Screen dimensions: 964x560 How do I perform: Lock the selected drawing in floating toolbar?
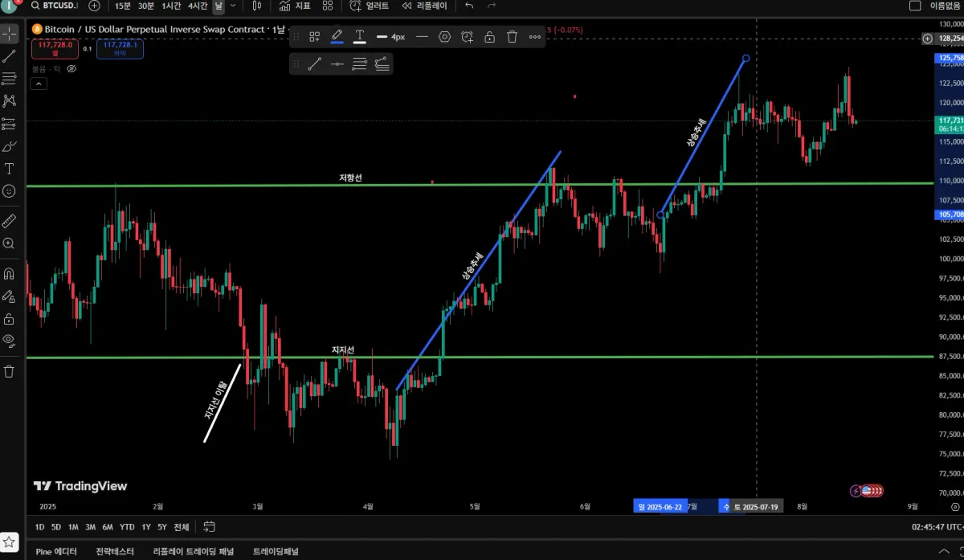tap(489, 37)
